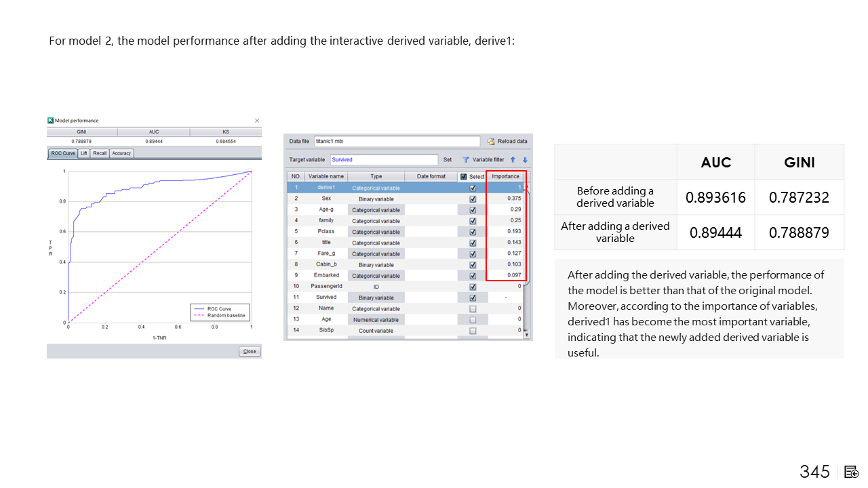Toggle the Select all header checkbox
Image resolution: width=868 pixels, height=488 pixels.
[464, 177]
